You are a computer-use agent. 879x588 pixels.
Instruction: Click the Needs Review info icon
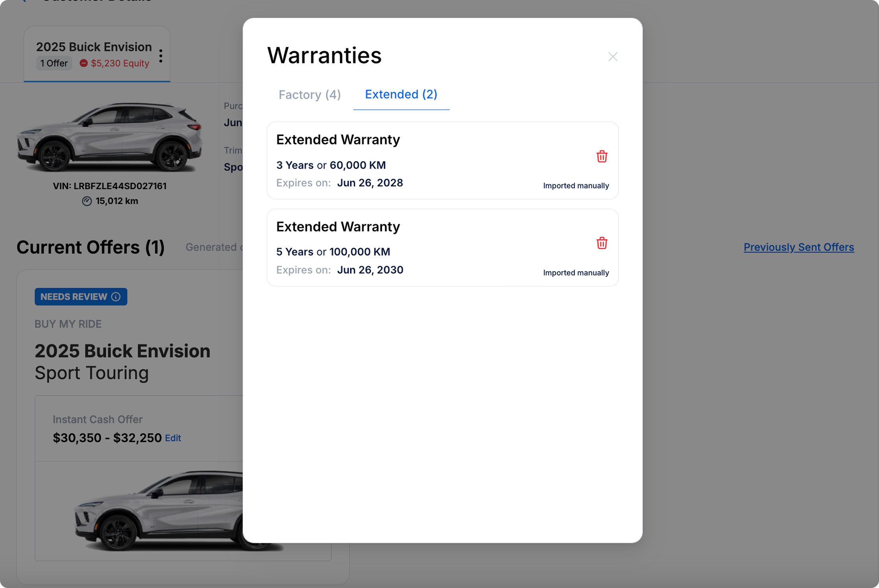pyautogui.click(x=116, y=297)
